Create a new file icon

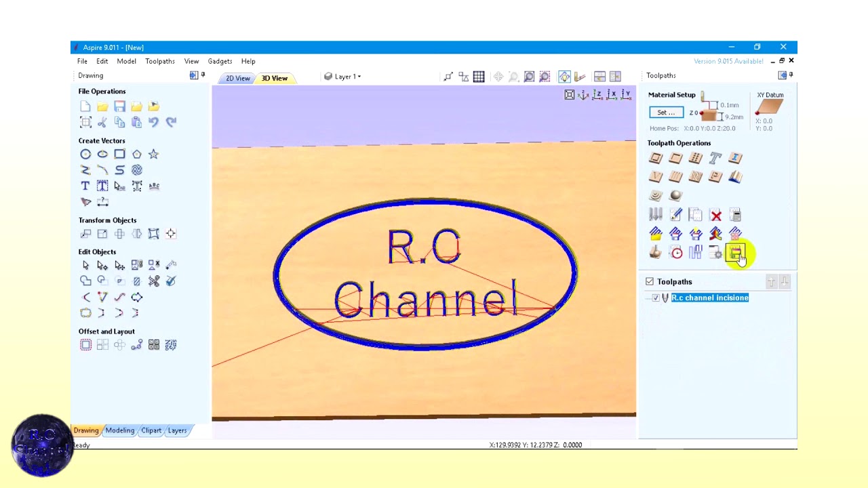(85, 106)
